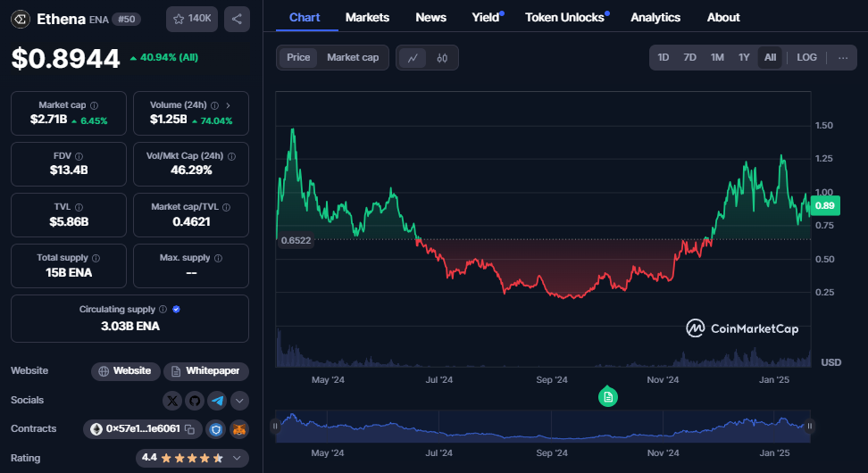The height and width of the screenshot is (473, 868).
Task: Click the 0.6522 opening price label
Action: (296, 240)
